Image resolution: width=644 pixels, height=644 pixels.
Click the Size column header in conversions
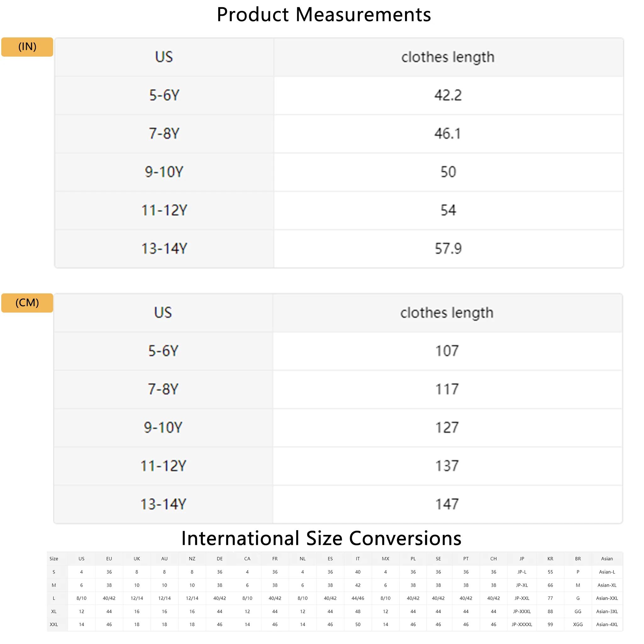(x=54, y=559)
